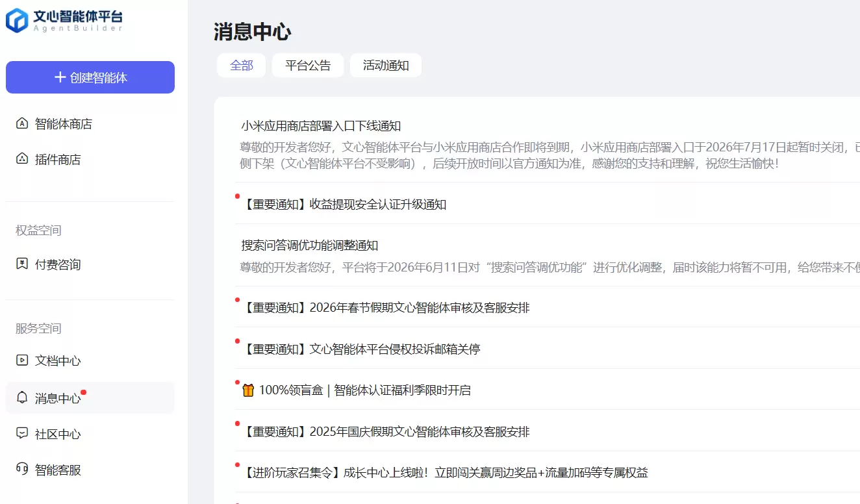Click the 文档中心 play icon
Viewport: 860px width, 504px height.
click(x=22, y=360)
